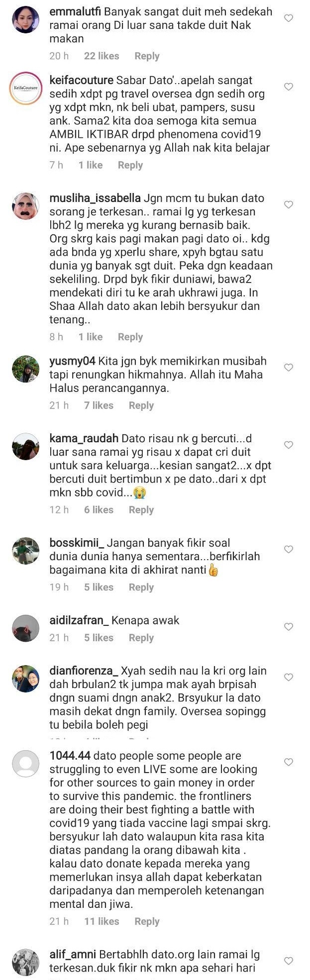Heart the yusmy04 comment
The width and height of the screenshot is (310, 980).
click(288, 368)
